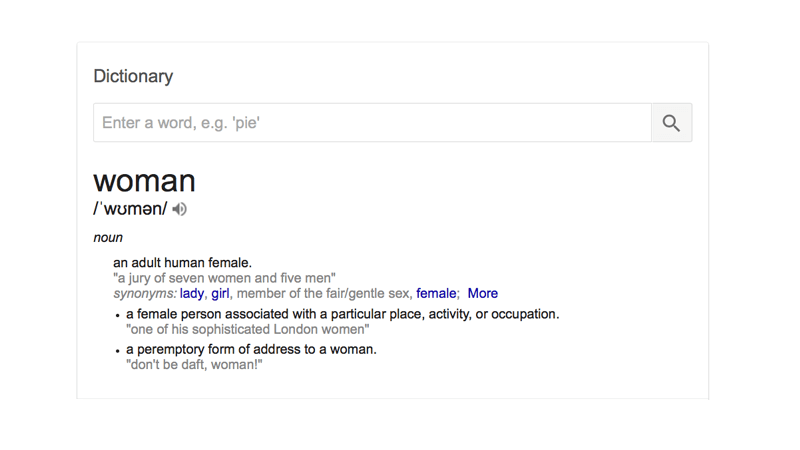Click the magnifying glass search button
Viewport: 800px width, 450px height.
671,123
